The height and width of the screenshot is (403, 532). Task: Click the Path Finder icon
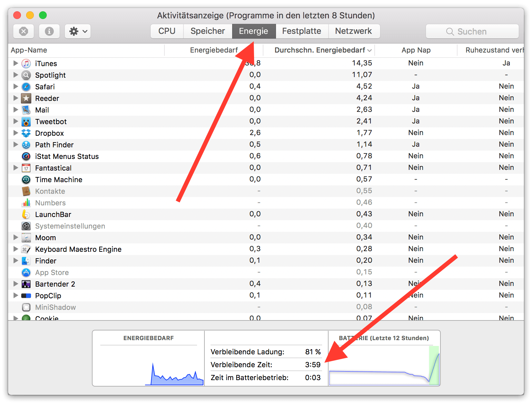click(26, 145)
